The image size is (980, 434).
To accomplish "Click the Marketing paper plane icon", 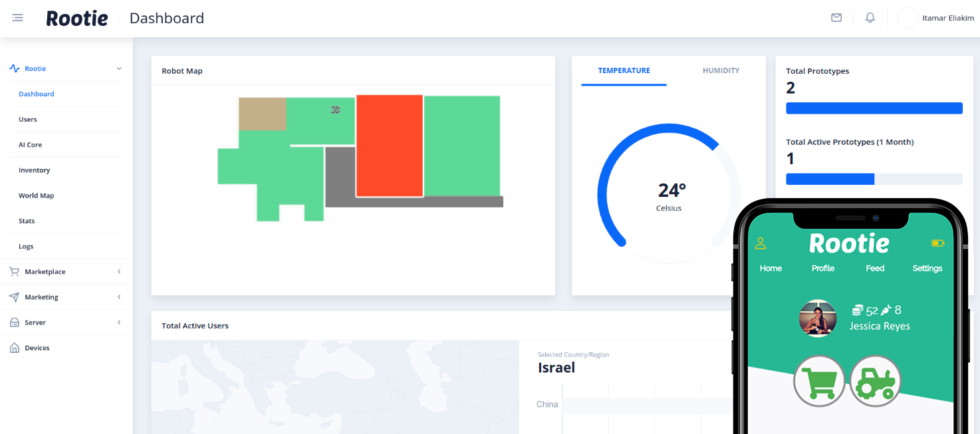I will (x=15, y=297).
